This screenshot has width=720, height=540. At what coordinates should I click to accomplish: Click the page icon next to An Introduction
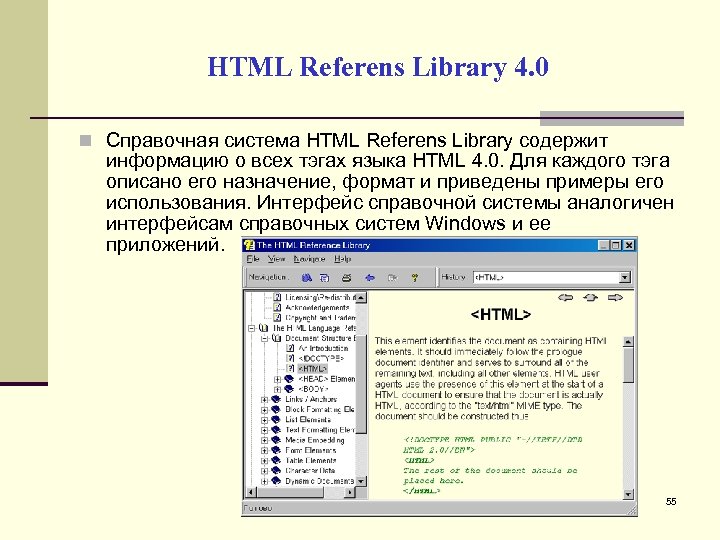tap(290, 348)
